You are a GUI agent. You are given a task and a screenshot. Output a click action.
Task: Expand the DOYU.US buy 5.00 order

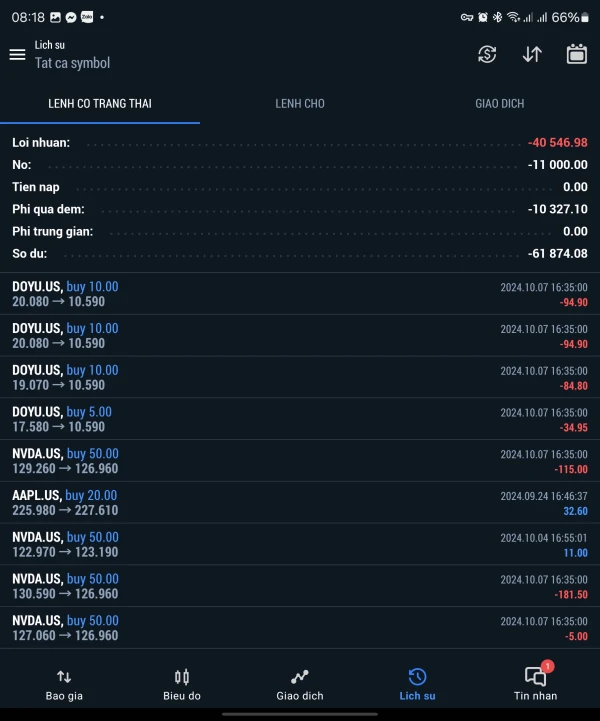pos(300,419)
